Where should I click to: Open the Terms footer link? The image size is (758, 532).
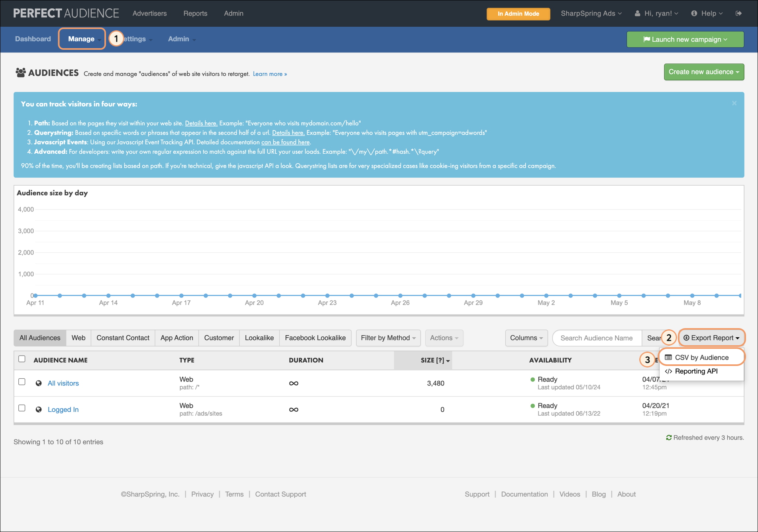click(x=234, y=494)
